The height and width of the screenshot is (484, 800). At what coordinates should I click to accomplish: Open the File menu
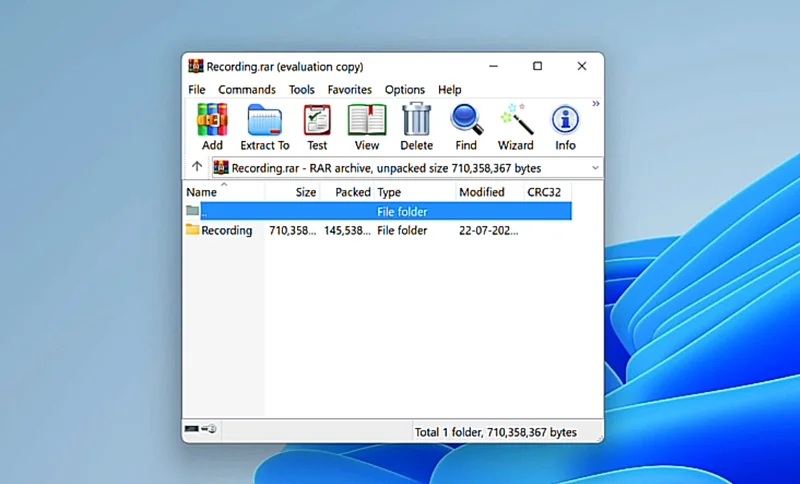tap(197, 90)
